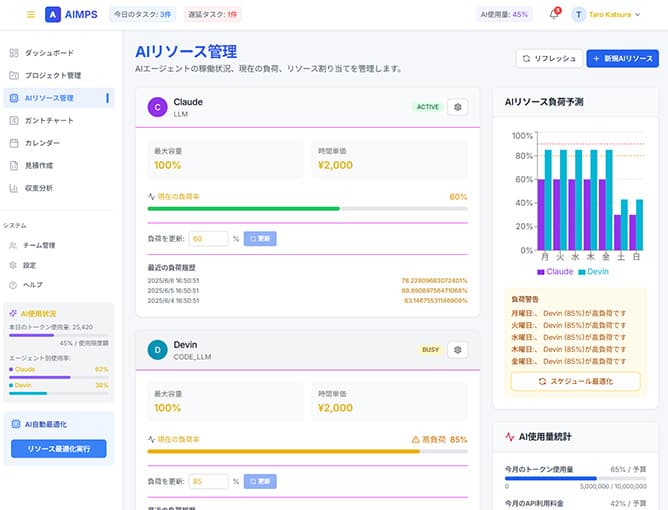The image size is (668, 510).
Task: Click the 更新 button in Claude card
Action: (x=260, y=239)
